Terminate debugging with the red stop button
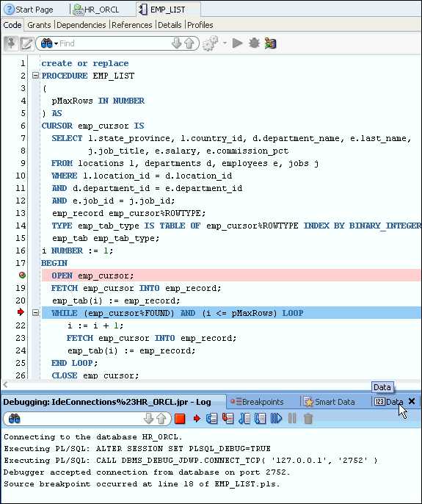This screenshot has height=504, width=422. (180, 419)
